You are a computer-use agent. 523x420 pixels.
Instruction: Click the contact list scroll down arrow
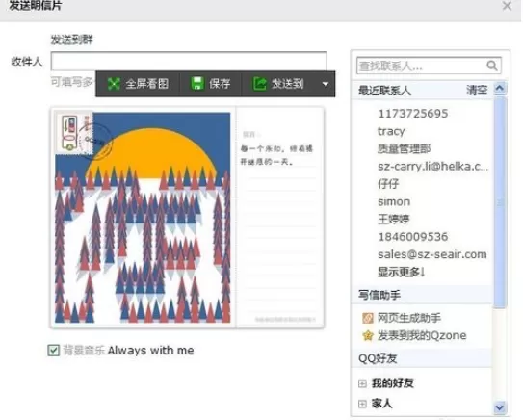(x=500, y=407)
